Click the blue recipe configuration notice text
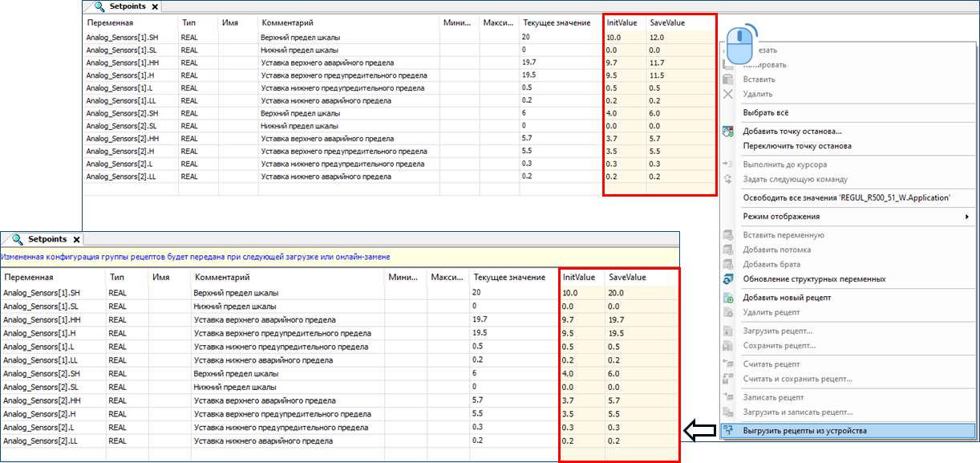Image resolution: width=980 pixels, height=463 pixels. pos(195,257)
